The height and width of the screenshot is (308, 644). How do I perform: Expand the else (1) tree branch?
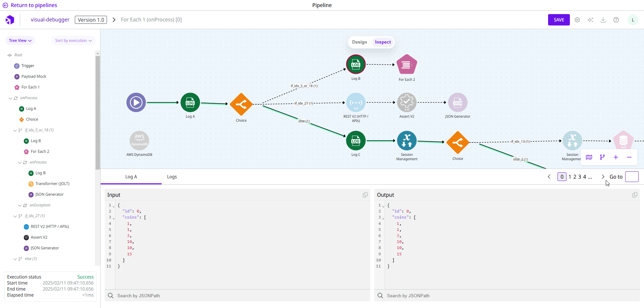(15, 259)
